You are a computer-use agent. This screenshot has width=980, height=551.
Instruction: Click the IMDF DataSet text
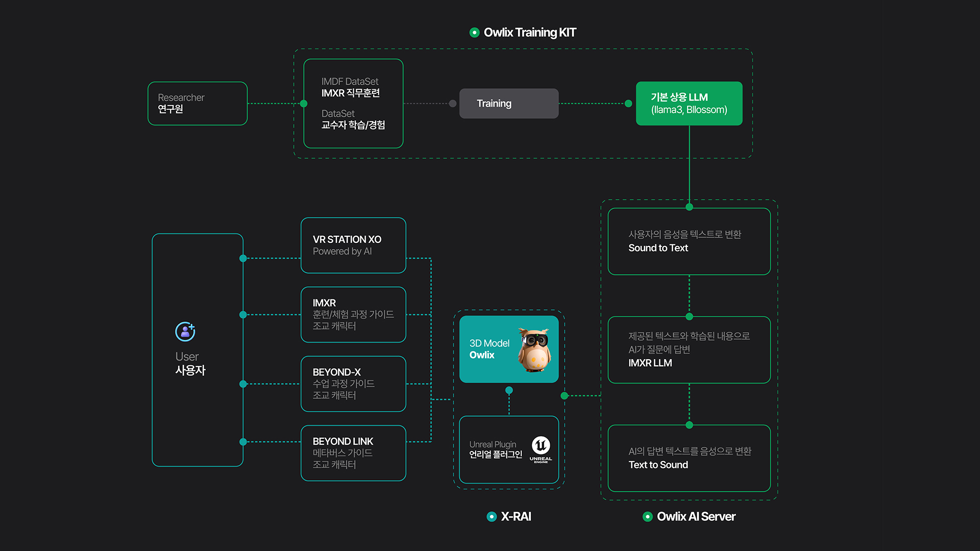(x=350, y=82)
